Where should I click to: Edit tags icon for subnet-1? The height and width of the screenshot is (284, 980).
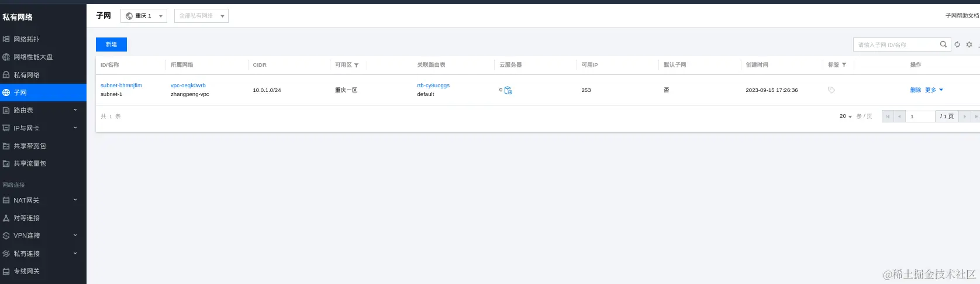pos(831,90)
